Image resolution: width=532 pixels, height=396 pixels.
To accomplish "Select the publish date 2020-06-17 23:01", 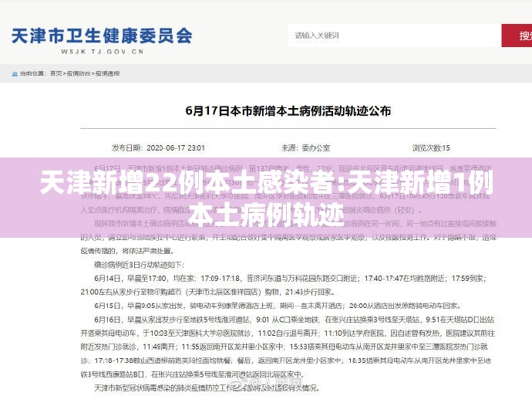I will point(176,147).
